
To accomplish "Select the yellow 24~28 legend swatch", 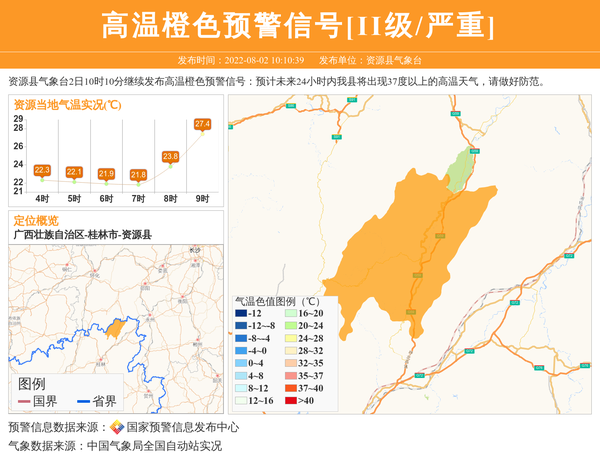I will click(x=291, y=338).
